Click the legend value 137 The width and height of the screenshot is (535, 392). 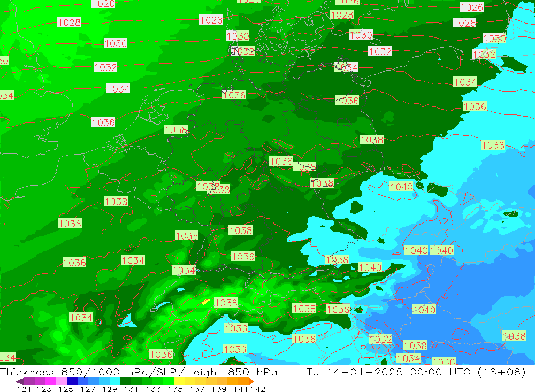197,389
